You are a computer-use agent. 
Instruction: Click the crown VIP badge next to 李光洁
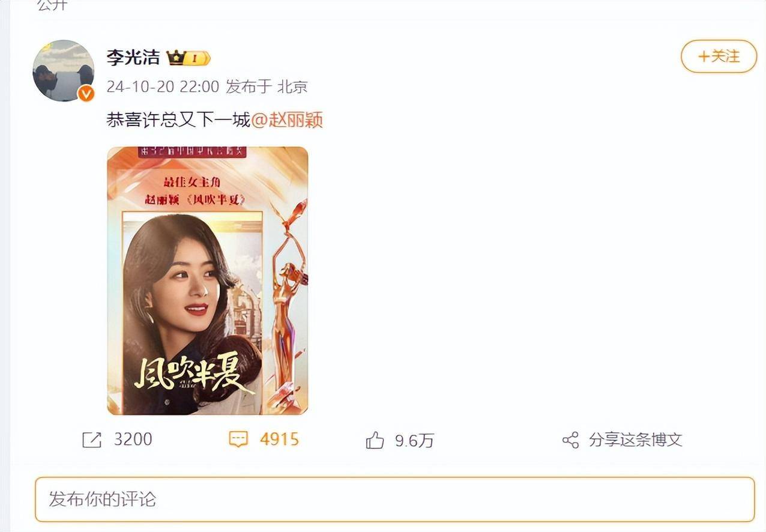tap(188, 58)
